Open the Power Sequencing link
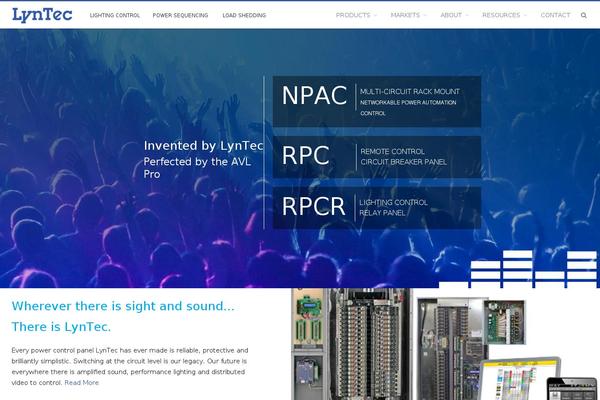600x400 pixels. point(180,15)
